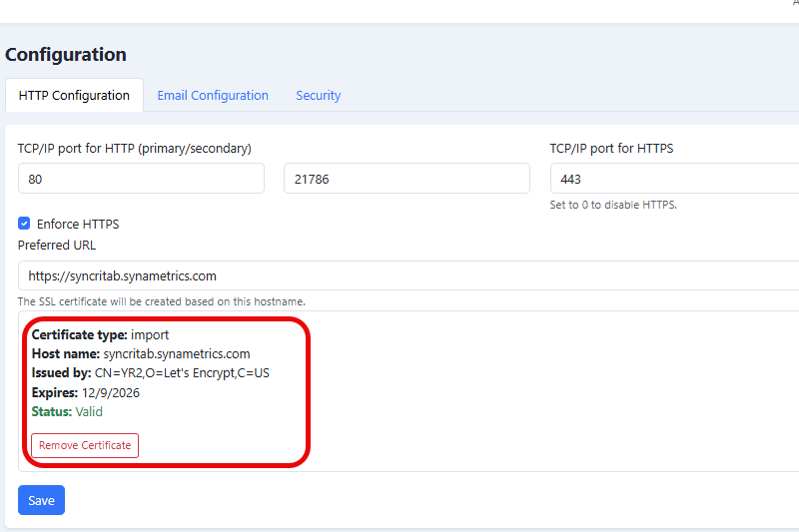This screenshot has width=799, height=532.
Task: Click the "Enforce HTTPS" label text
Action: (x=78, y=224)
